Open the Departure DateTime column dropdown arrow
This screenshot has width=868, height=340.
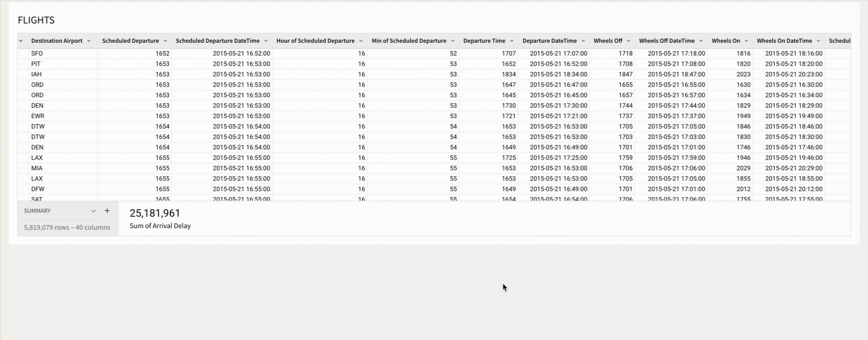tap(583, 41)
